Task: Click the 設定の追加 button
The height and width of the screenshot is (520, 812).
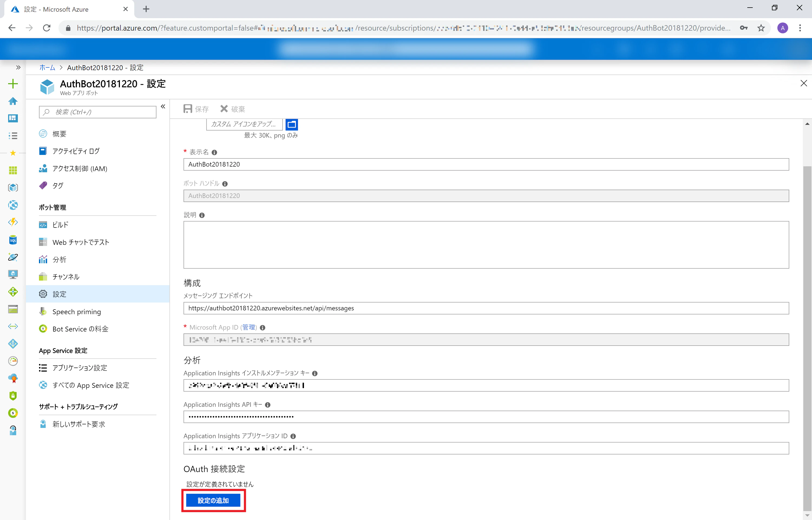Action: tap(213, 500)
